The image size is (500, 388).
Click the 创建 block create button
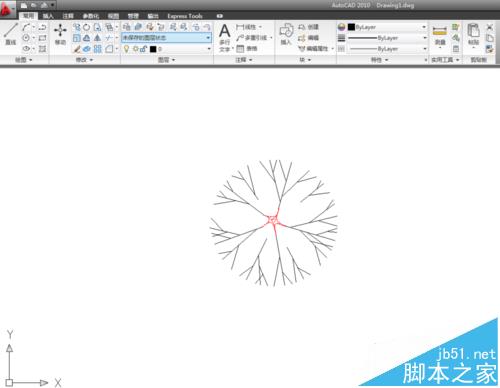pos(308,27)
